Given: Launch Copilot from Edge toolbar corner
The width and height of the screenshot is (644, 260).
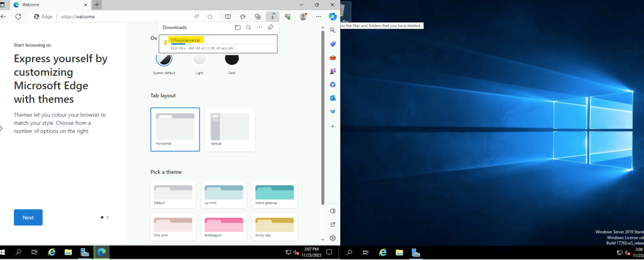Looking at the screenshot, I should coord(333,17).
